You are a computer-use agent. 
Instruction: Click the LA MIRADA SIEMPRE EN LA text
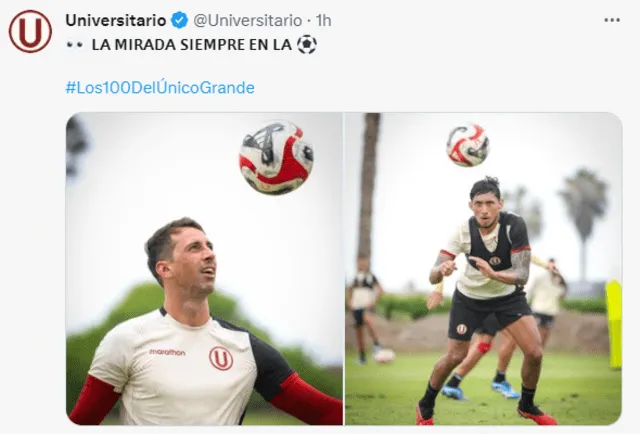(x=191, y=45)
